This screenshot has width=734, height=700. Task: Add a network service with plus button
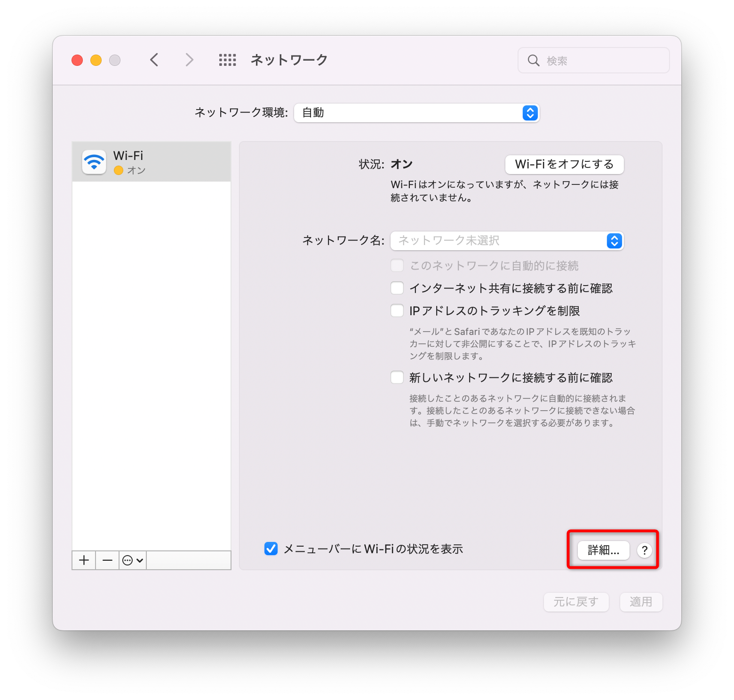(x=84, y=560)
